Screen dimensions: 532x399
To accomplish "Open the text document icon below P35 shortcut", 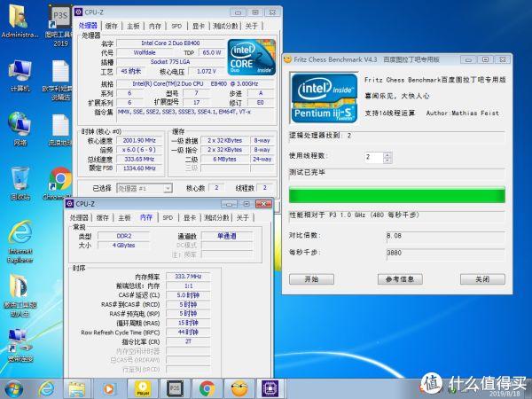I will pyautogui.click(x=59, y=80).
